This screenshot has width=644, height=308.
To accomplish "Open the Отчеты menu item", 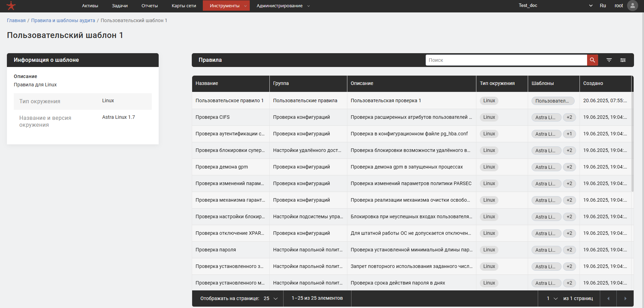I will (150, 6).
